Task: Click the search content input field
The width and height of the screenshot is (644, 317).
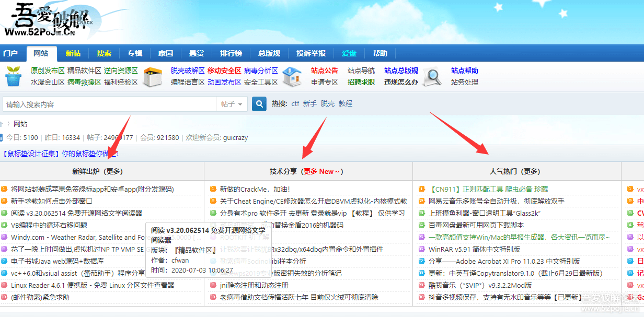Action: point(109,104)
